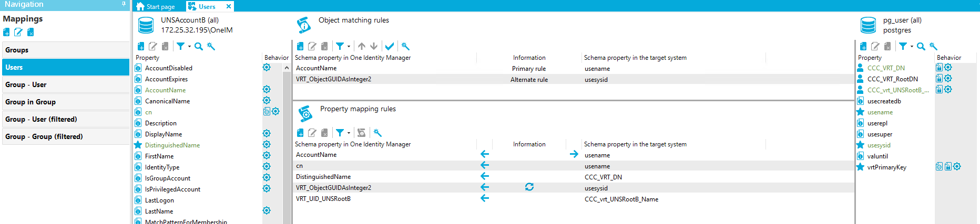Select Group in Group mapping

pyautogui.click(x=30, y=102)
